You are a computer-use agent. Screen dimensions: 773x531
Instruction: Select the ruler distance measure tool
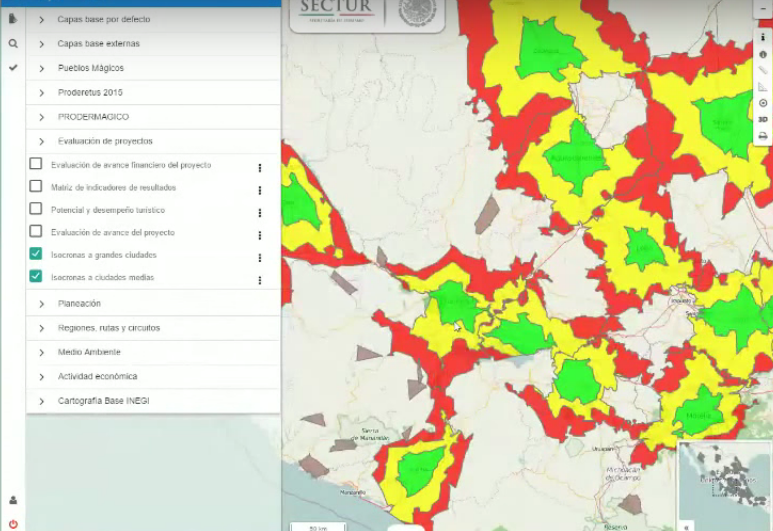point(763,70)
